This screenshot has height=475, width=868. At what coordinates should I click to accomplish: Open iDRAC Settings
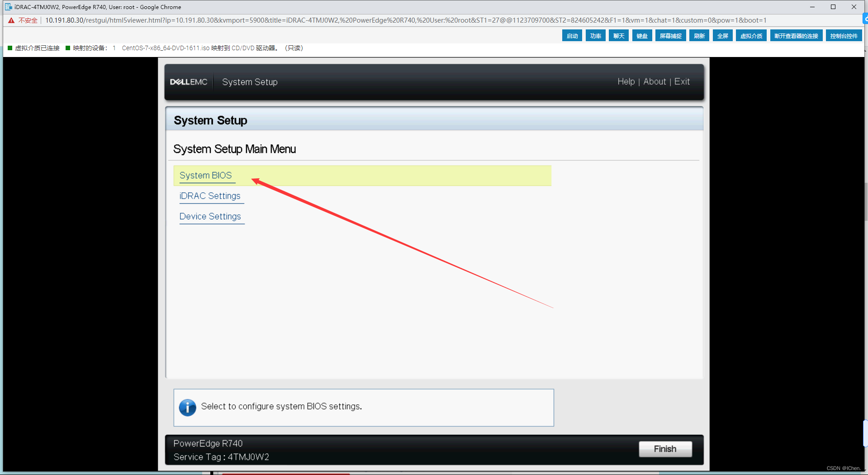pyautogui.click(x=210, y=196)
